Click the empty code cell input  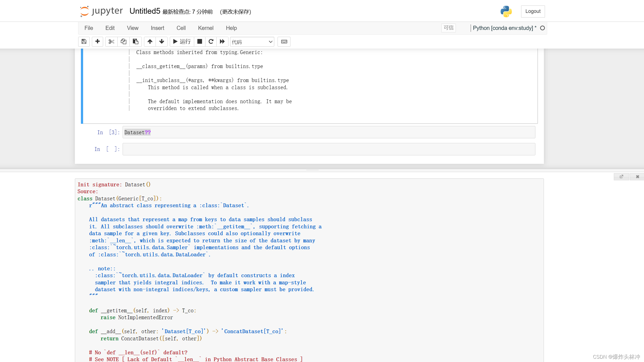(x=329, y=149)
